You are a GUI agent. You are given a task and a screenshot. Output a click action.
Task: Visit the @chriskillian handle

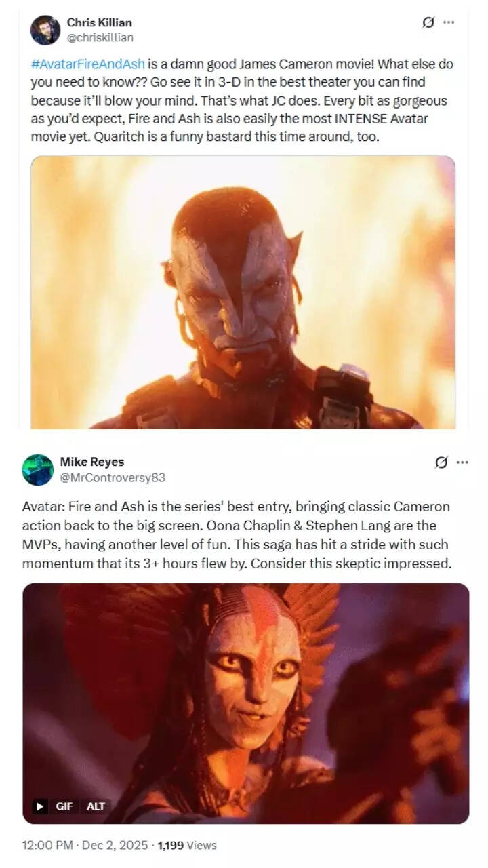click(x=100, y=37)
